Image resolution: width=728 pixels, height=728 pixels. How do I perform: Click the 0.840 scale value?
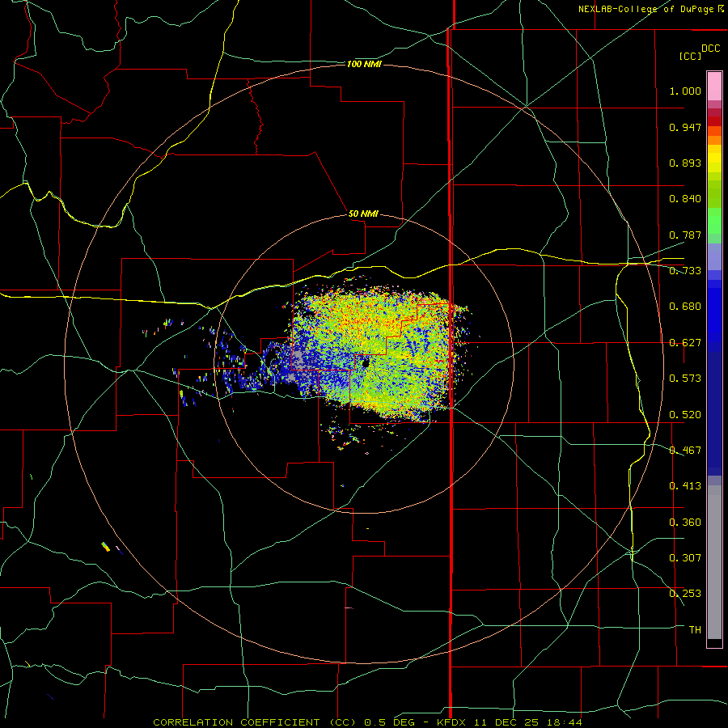coord(685,199)
